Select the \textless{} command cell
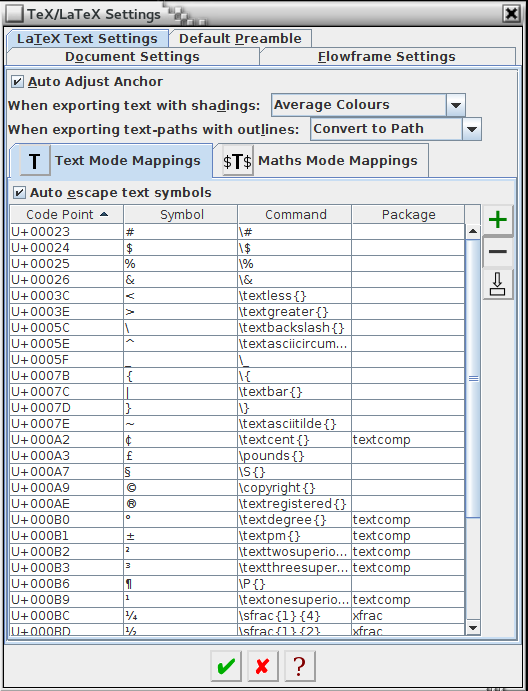Viewport: 528px width, 691px height. tap(295, 296)
